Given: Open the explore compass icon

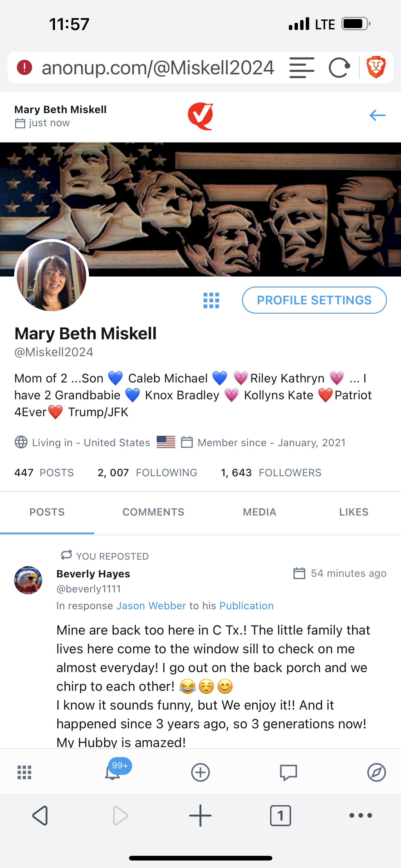Looking at the screenshot, I should tap(376, 772).
